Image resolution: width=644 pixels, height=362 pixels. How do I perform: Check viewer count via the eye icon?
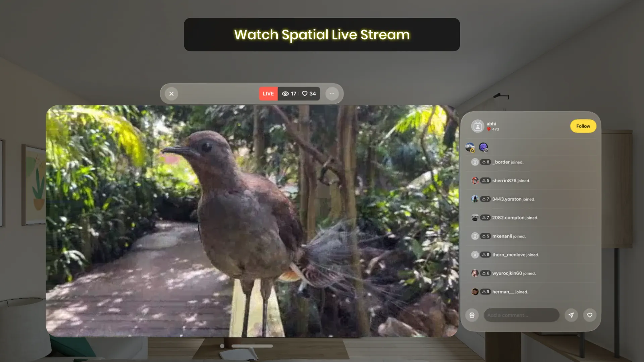pos(286,94)
